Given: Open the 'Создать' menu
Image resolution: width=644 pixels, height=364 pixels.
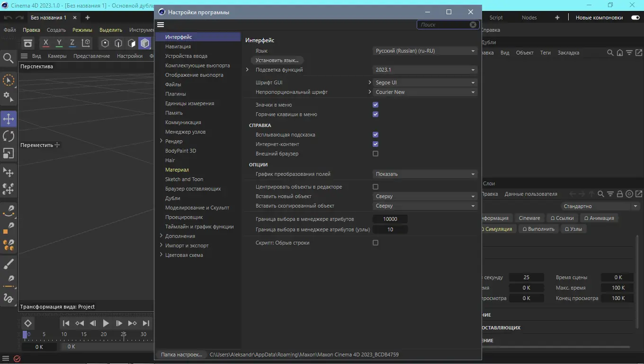Looking at the screenshot, I should point(56,30).
